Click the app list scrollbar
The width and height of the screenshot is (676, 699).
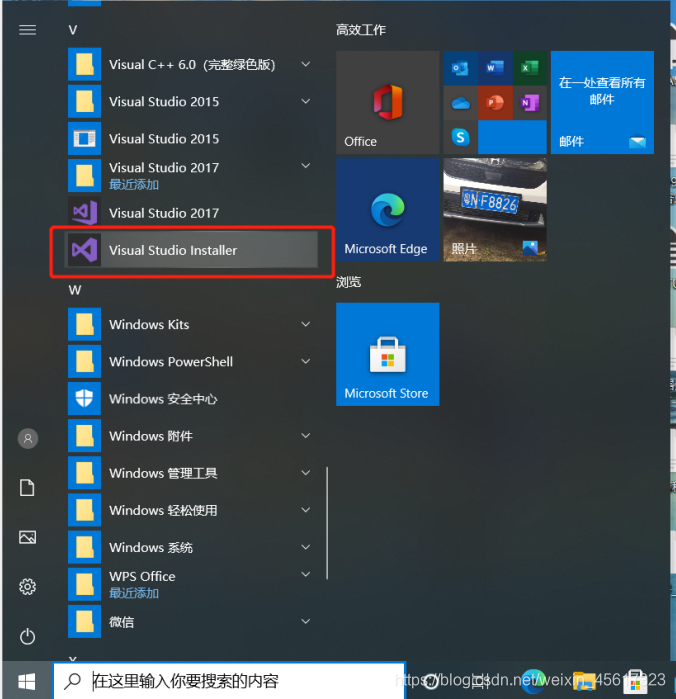point(327,523)
